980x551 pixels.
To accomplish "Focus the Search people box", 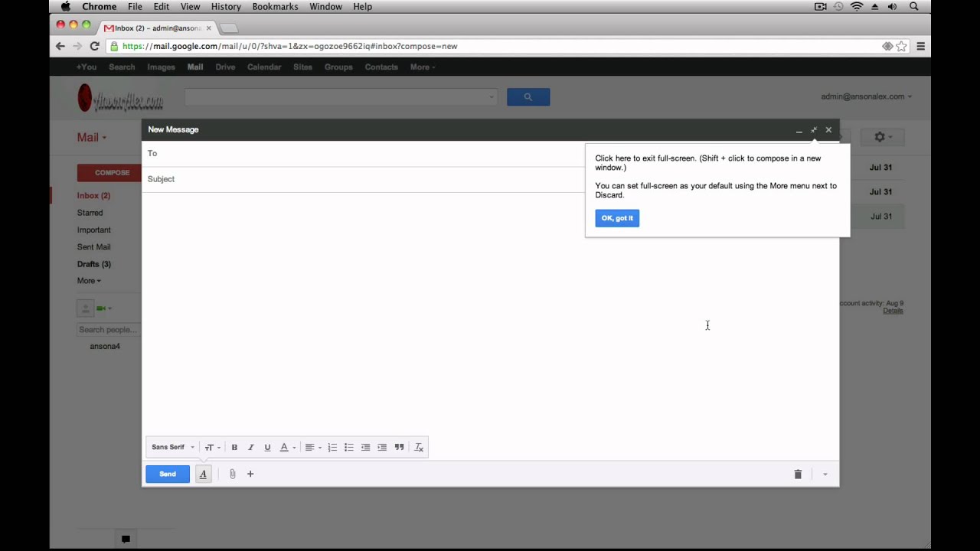I will point(108,330).
